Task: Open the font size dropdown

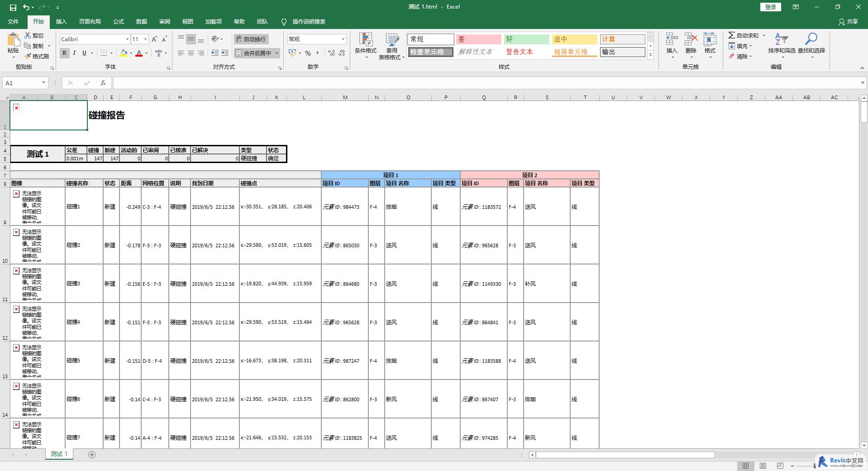Action: click(145, 39)
